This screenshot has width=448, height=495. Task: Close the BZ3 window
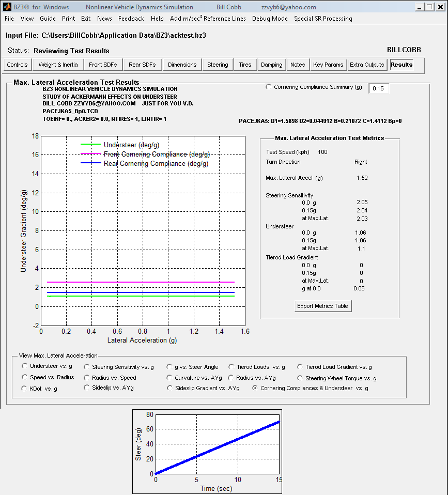(x=440, y=7)
